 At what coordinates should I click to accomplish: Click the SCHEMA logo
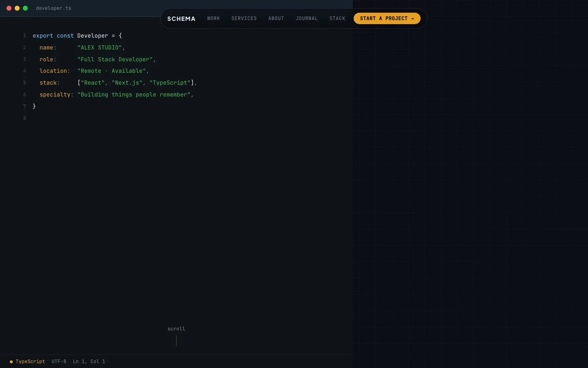click(181, 19)
